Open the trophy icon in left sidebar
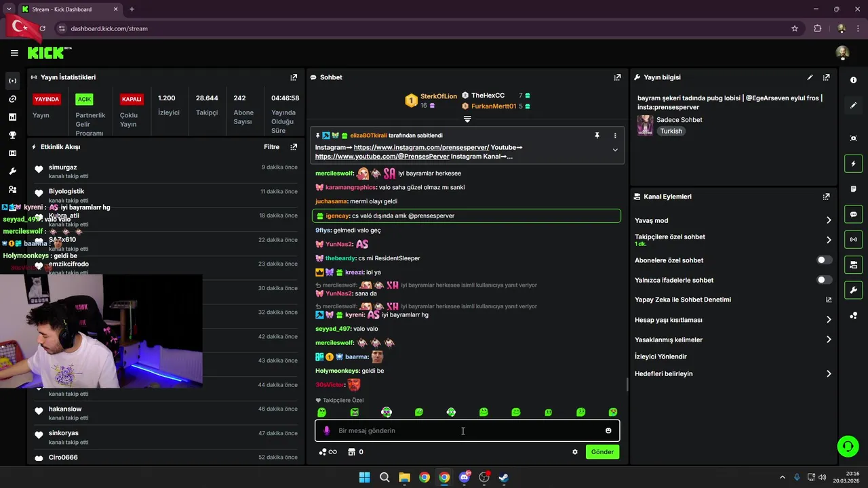The height and width of the screenshot is (488, 868). 12,135
